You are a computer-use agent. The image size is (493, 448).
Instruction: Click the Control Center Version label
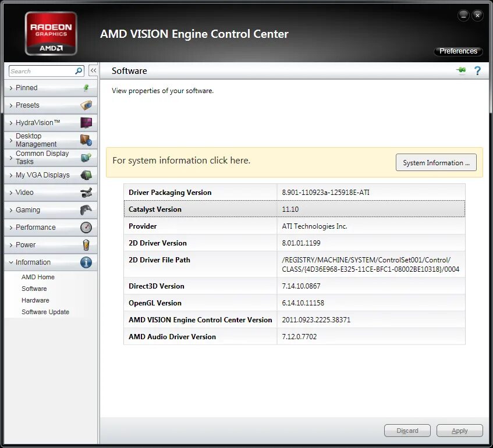click(200, 320)
